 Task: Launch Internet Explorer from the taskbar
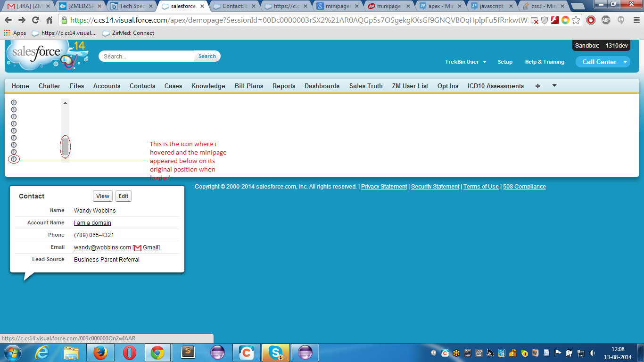click(42, 353)
